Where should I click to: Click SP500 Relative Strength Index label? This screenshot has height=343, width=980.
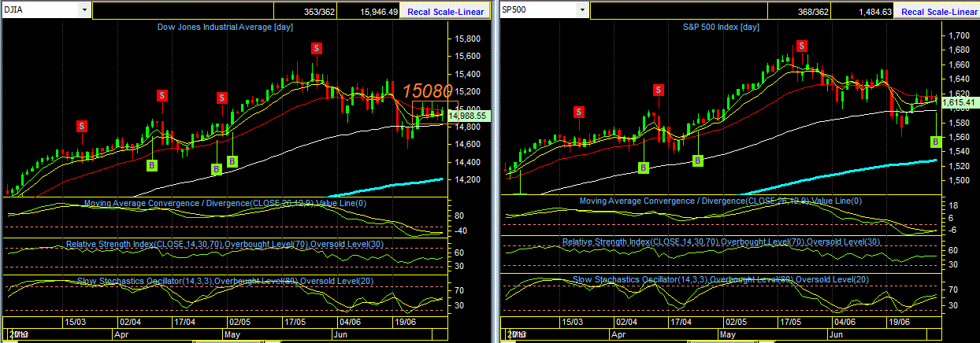(722, 242)
